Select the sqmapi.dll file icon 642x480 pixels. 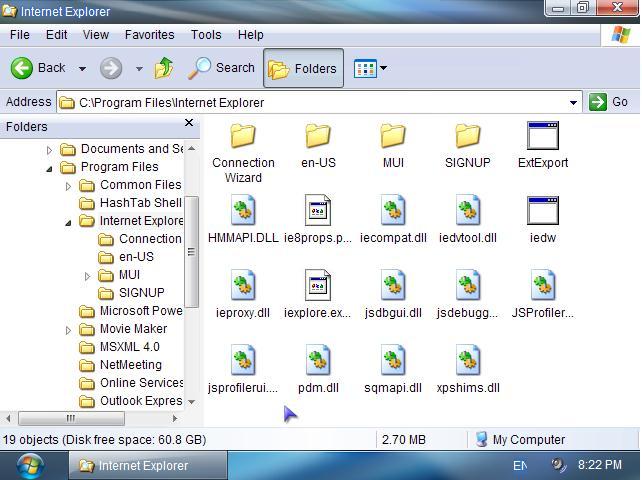coord(393,360)
